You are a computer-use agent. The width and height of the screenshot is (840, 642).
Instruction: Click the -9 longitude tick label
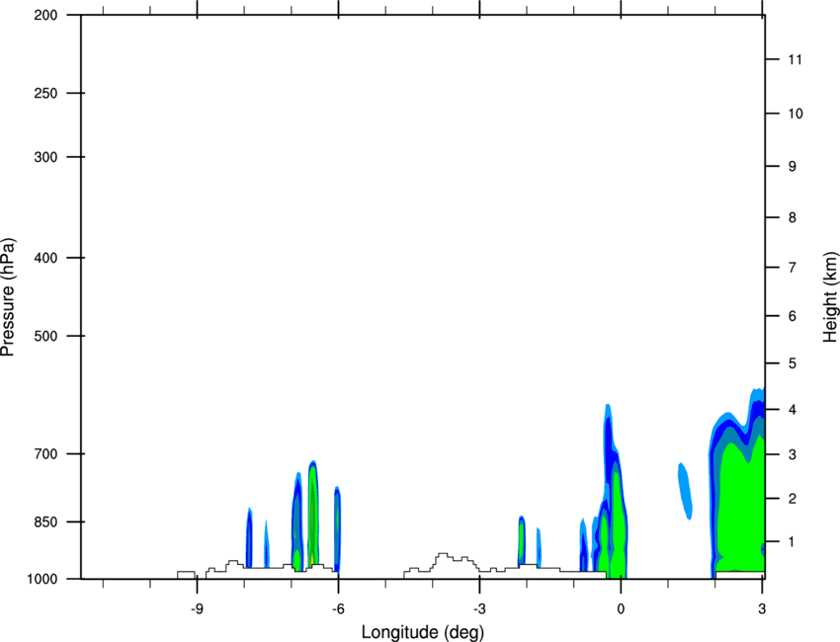tap(197, 608)
